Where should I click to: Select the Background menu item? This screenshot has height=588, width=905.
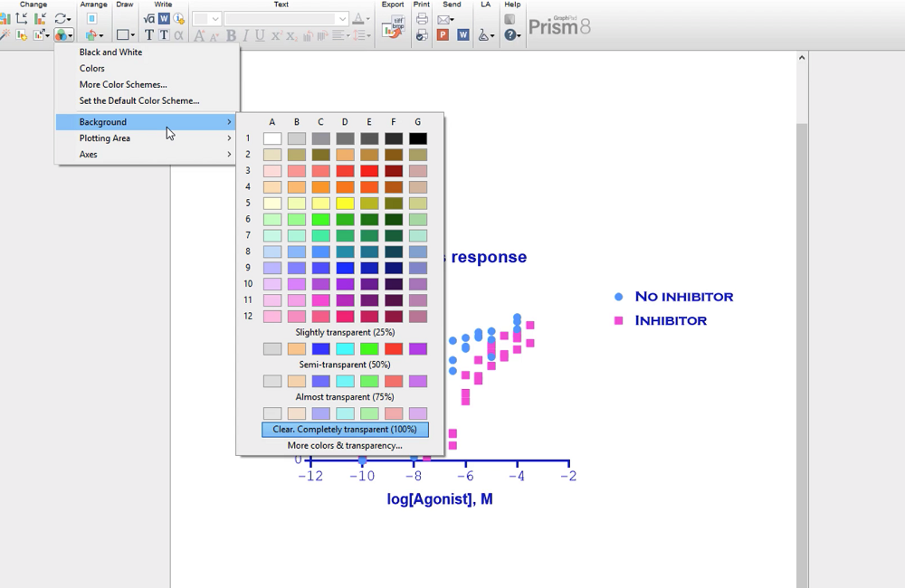(x=146, y=122)
